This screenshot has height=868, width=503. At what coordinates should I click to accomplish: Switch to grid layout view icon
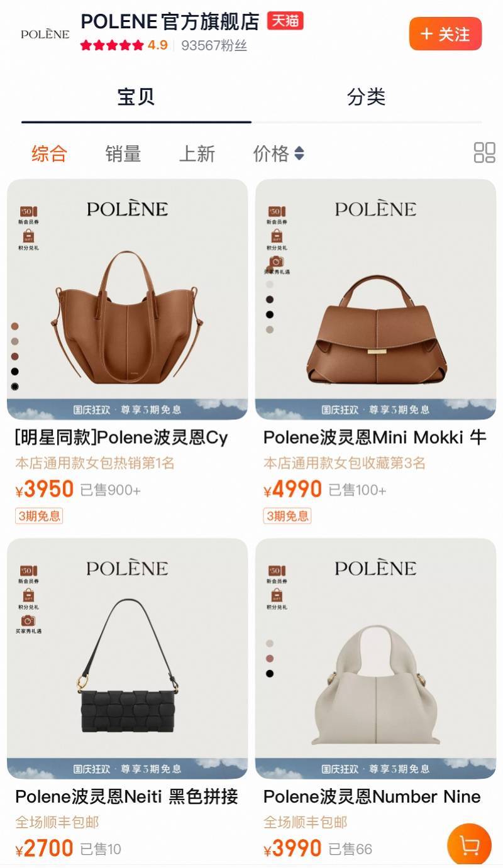tap(484, 153)
